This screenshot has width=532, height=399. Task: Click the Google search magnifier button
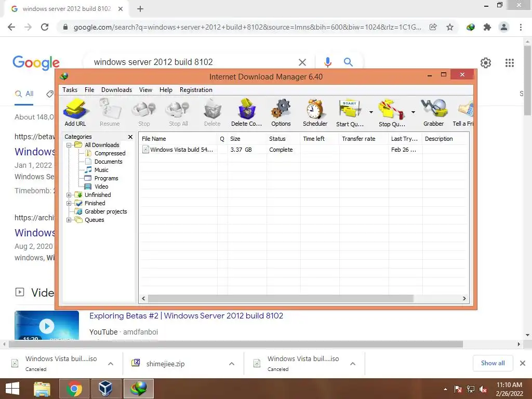click(x=348, y=62)
